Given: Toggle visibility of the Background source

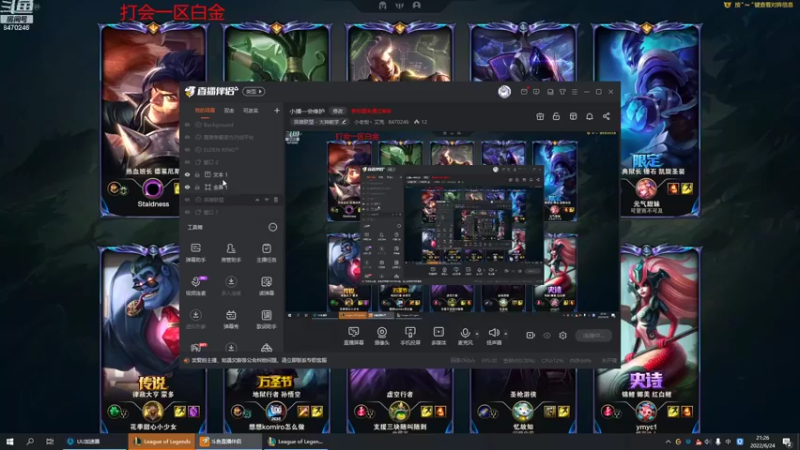Looking at the screenshot, I should pos(187,124).
